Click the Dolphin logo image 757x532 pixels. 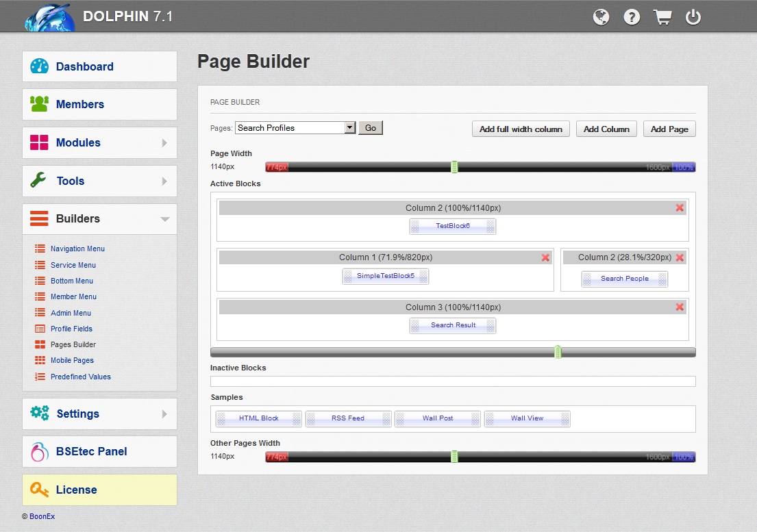click(49, 17)
